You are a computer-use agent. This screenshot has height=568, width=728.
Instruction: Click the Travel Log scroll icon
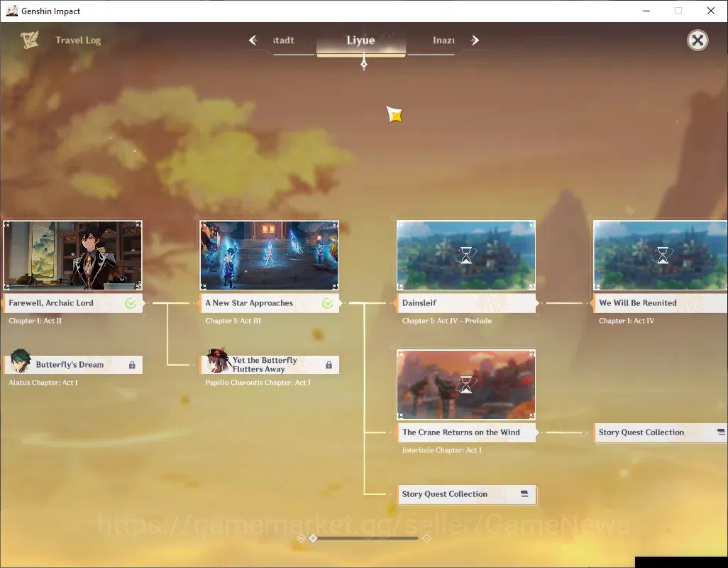[x=30, y=40]
